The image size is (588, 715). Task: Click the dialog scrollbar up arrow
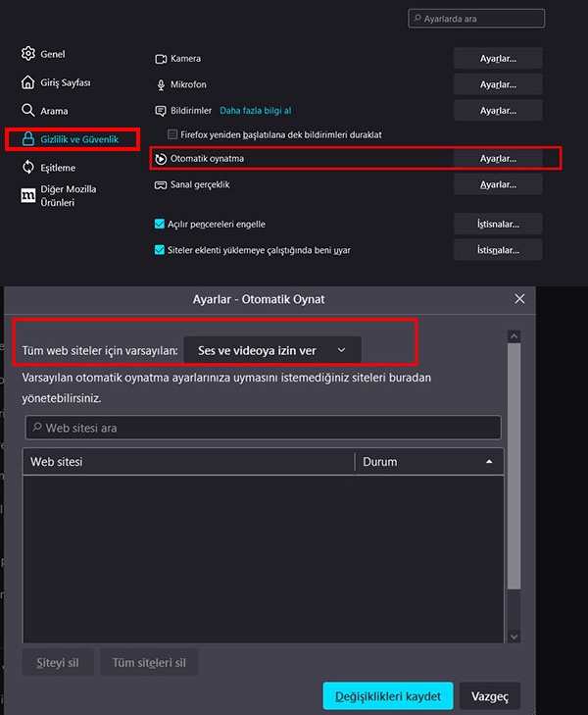pyautogui.click(x=514, y=336)
